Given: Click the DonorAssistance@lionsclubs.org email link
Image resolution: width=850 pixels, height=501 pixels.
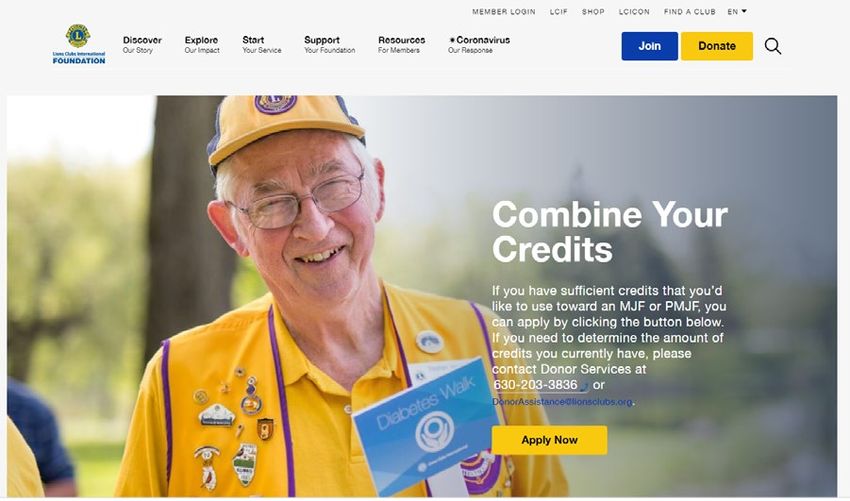Looking at the screenshot, I should (x=562, y=402).
